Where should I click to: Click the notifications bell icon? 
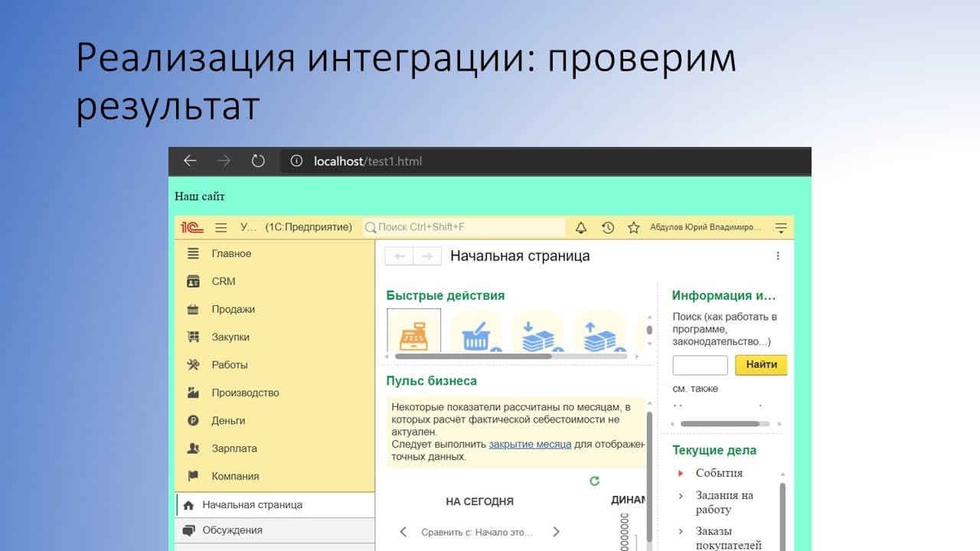coord(581,227)
